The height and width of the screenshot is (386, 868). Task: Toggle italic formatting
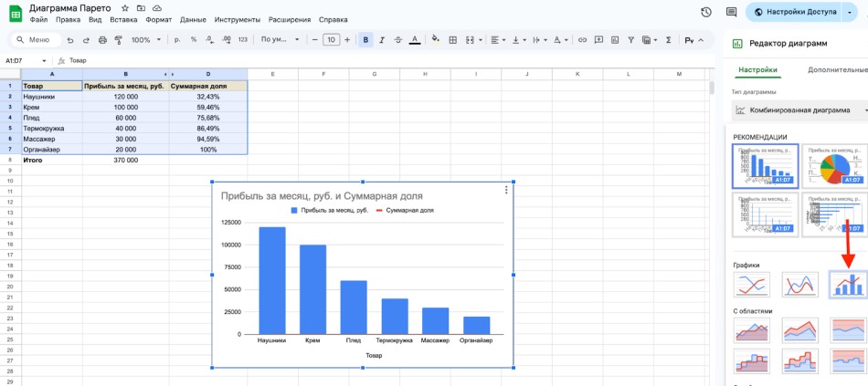pos(382,40)
